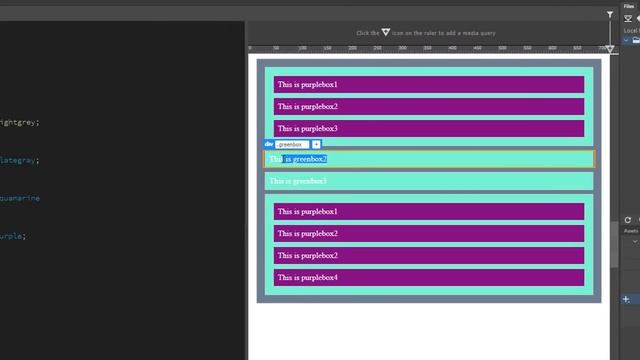Select the "This is purplebox3" box
This screenshot has height=360, width=640.
pos(429,129)
